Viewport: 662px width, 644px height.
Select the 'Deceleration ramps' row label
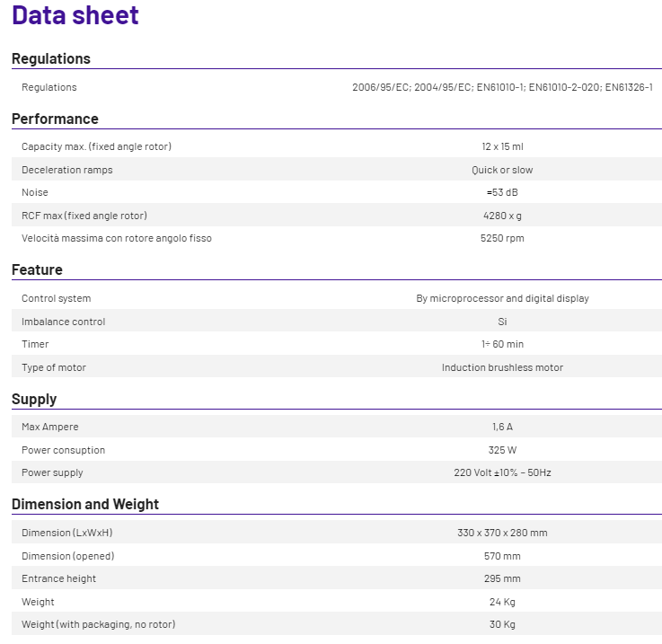[x=67, y=170]
